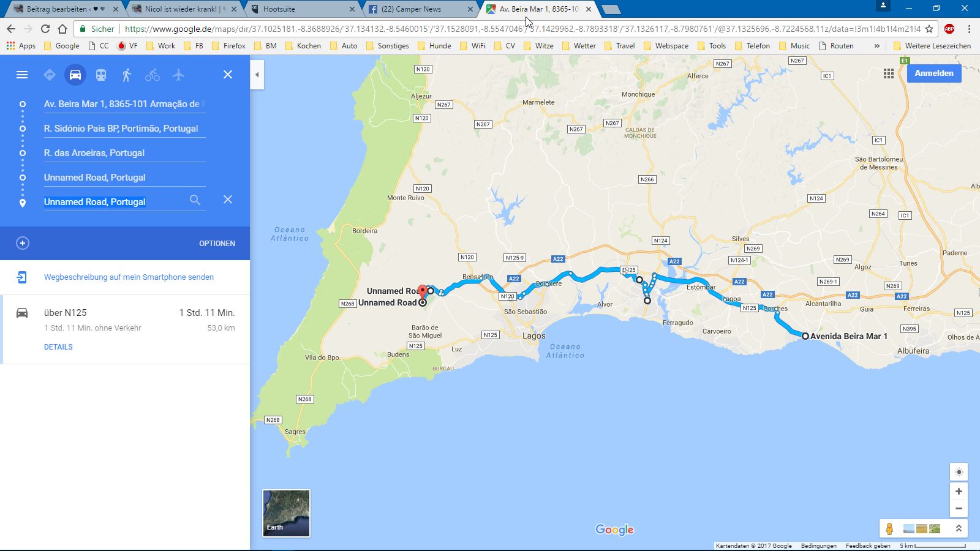
Task: Edit the fourth Unnamed Road waypoint
Action: (x=124, y=178)
